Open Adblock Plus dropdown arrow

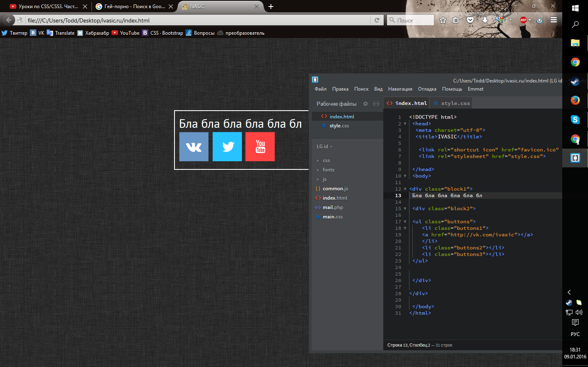click(x=530, y=20)
